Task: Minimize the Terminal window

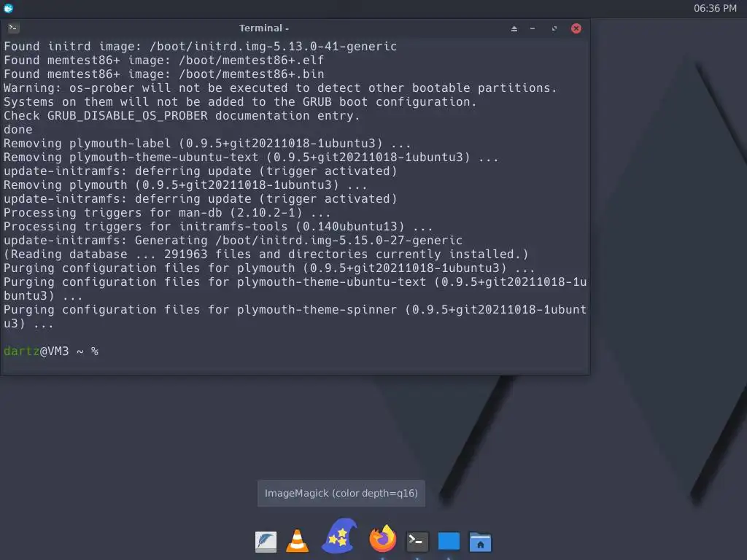Action: [533, 28]
